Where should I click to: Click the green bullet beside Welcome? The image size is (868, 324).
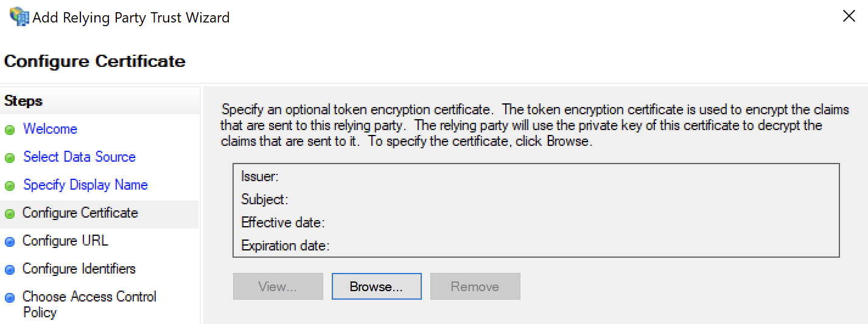(x=10, y=130)
